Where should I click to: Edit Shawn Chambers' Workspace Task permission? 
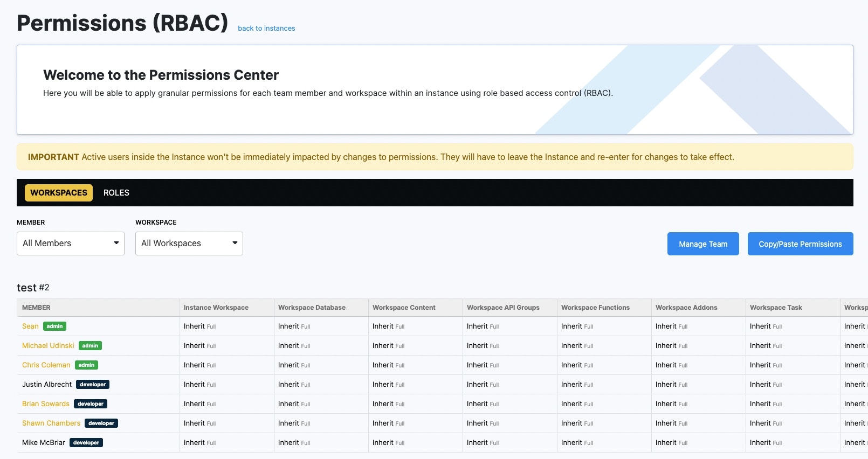766,423
